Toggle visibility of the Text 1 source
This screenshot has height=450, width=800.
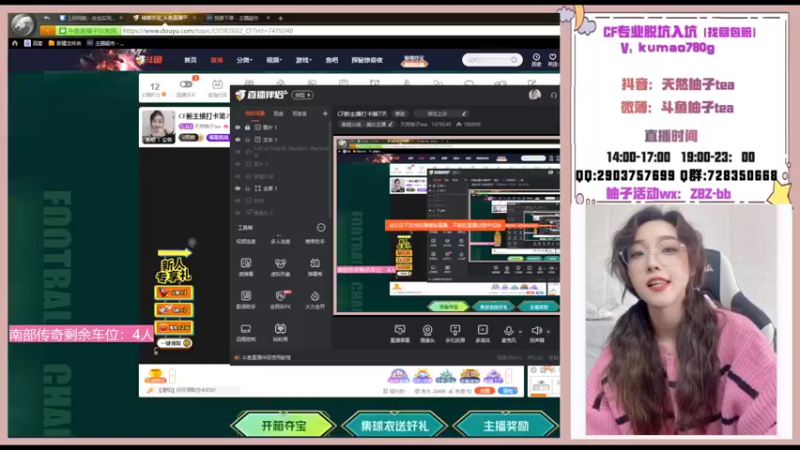point(238,139)
